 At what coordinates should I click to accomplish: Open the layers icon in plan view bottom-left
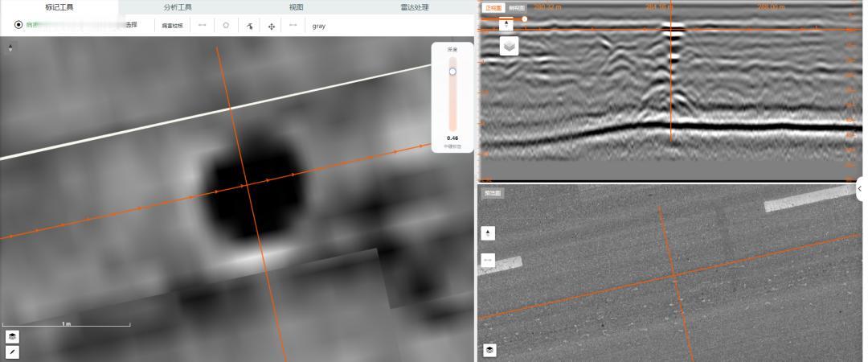[x=12, y=336]
